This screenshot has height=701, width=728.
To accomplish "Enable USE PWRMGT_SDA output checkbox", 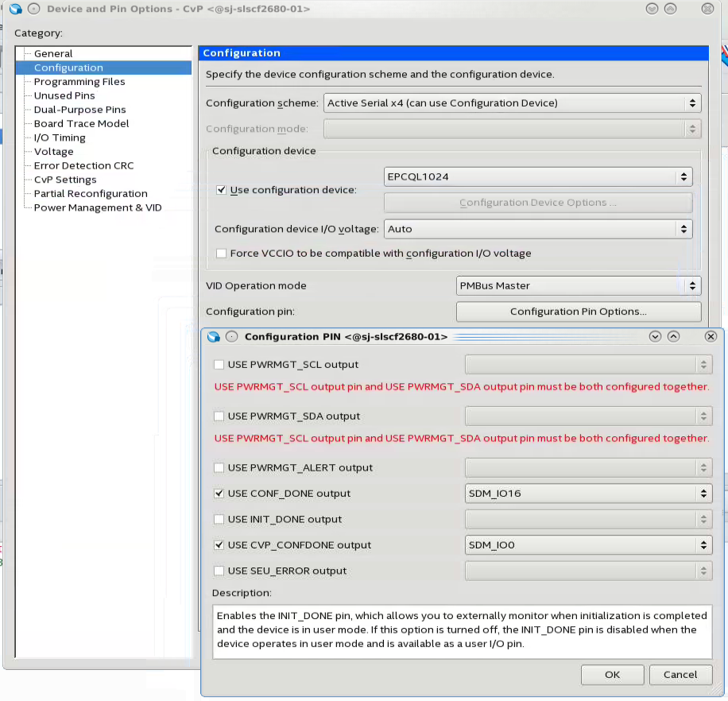I will [x=219, y=416].
